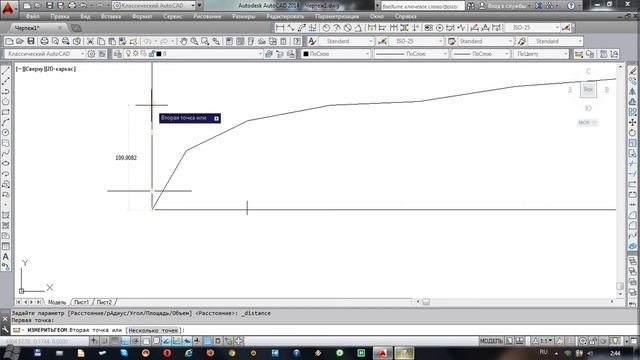Viewport: 640px width, 360px height.
Task: Open the Размеры menu
Action: pyautogui.click(x=243, y=16)
